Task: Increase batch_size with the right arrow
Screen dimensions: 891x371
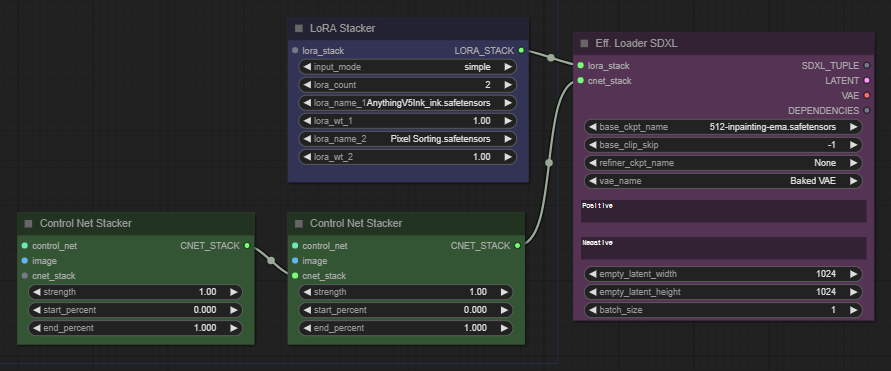Action: tap(853, 310)
